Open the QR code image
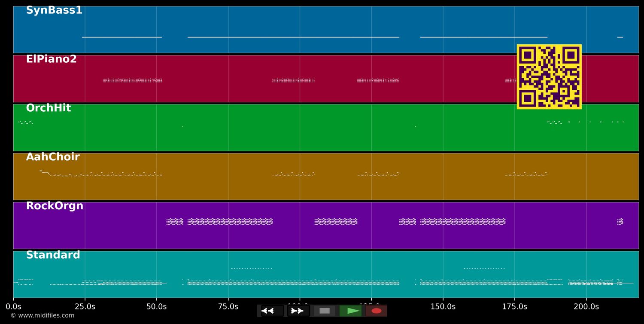 coord(549,76)
